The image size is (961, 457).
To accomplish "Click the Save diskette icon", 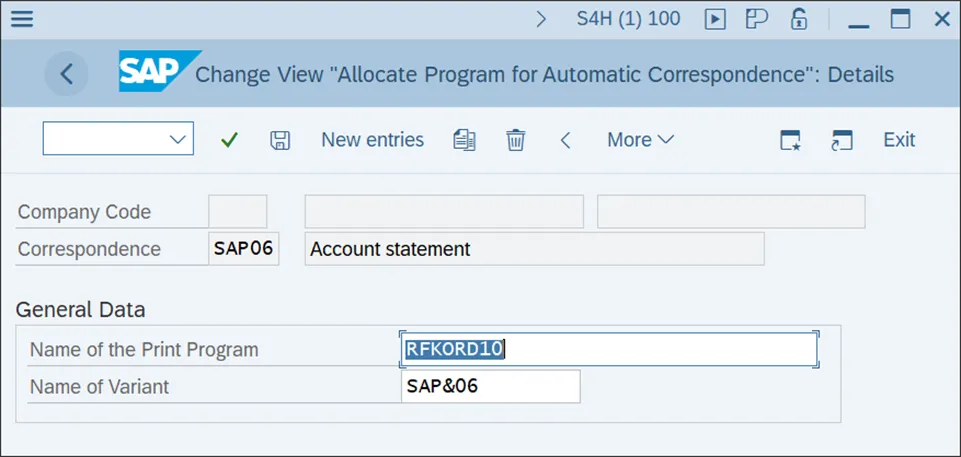I will point(280,140).
